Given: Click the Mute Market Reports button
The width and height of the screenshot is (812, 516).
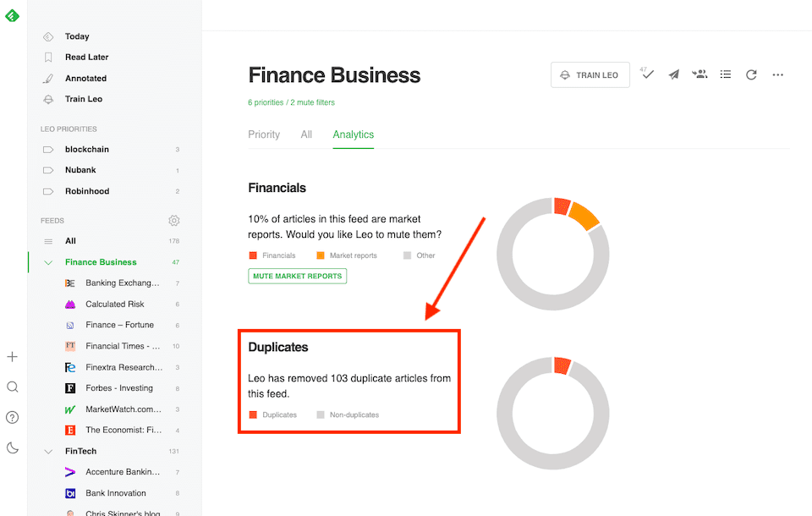Looking at the screenshot, I should click(x=297, y=276).
